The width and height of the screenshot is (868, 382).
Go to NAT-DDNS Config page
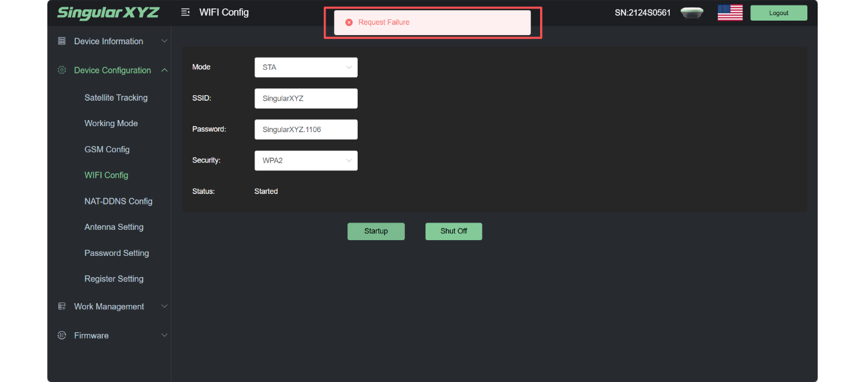click(x=118, y=201)
